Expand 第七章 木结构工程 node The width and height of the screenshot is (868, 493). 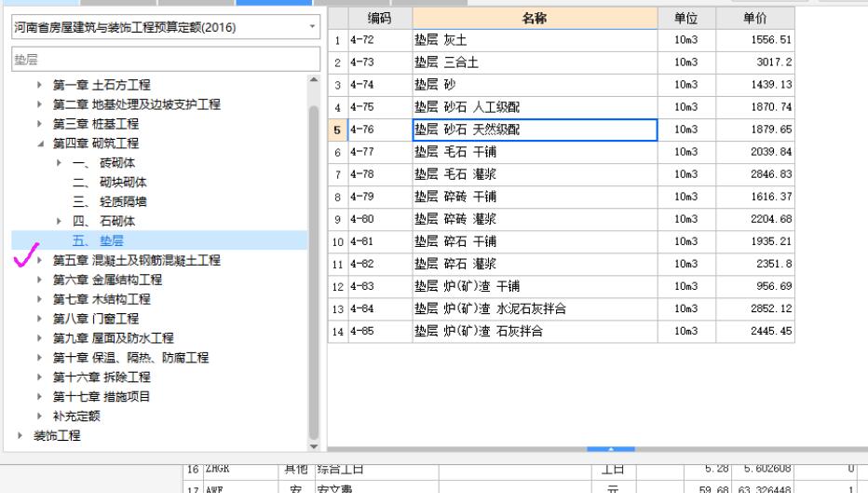coord(39,299)
